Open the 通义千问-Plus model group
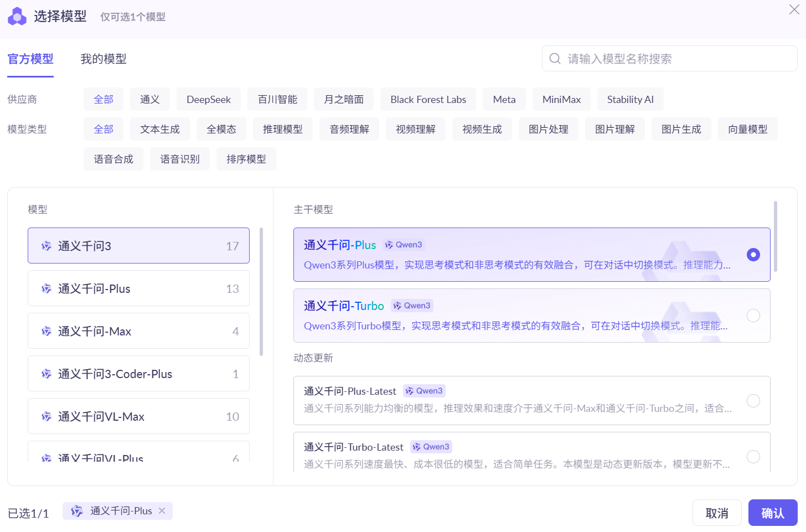Screen dimensions: 806x532 tap(138, 288)
